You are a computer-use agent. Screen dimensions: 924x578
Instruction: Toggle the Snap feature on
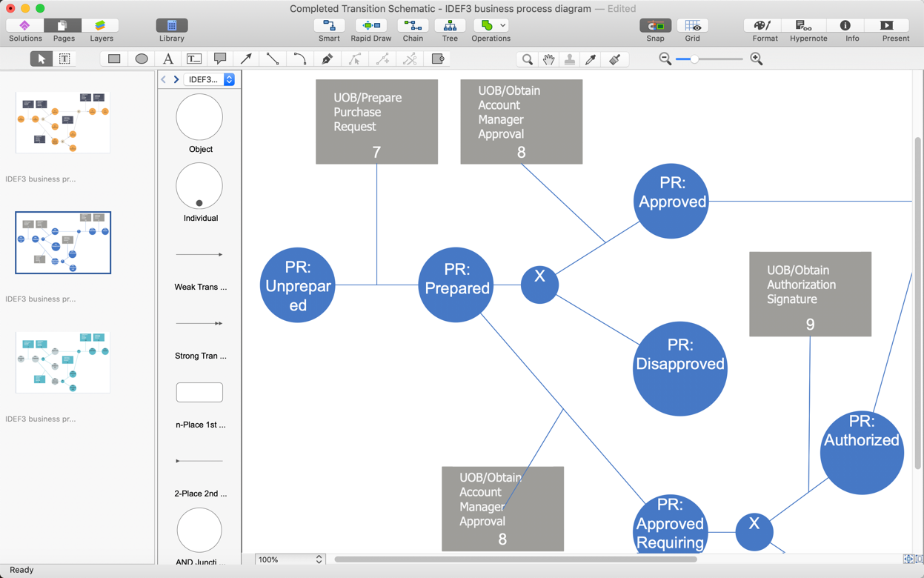pyautogui.click(x=654, y=30)
